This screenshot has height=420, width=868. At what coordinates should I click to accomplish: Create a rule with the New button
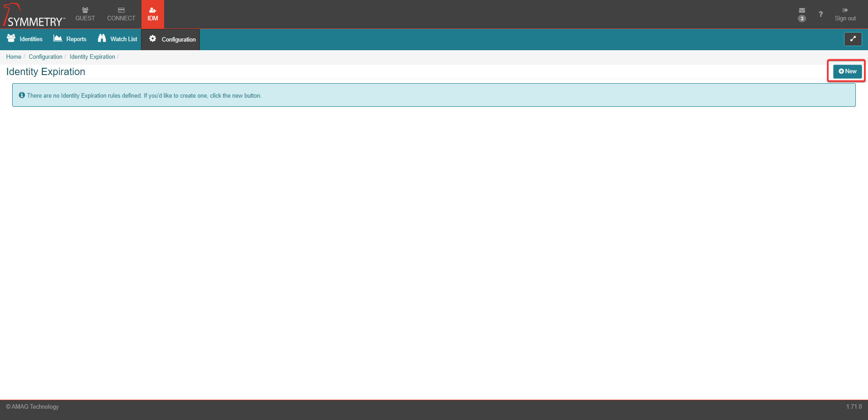pyautogui.click(x=847, y=71)
